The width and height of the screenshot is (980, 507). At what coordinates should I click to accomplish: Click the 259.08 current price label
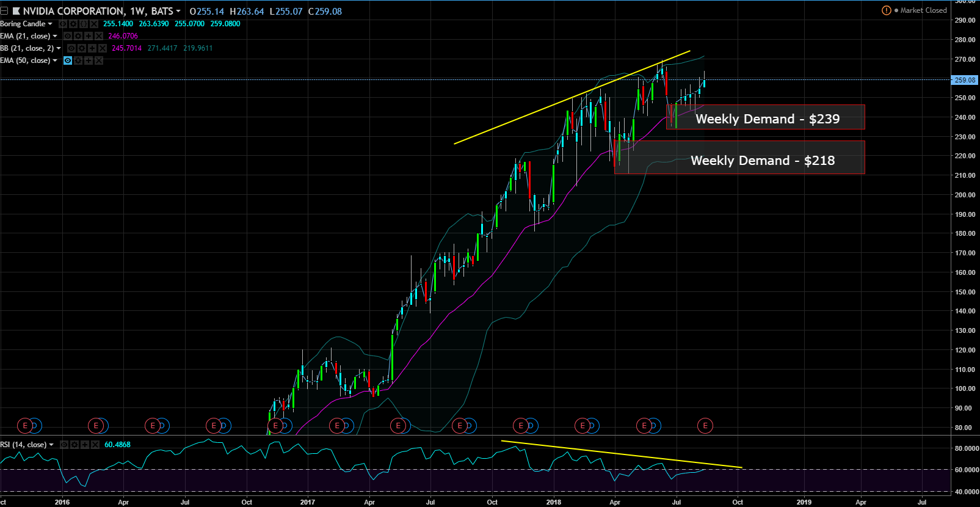(x=965, y=80)
